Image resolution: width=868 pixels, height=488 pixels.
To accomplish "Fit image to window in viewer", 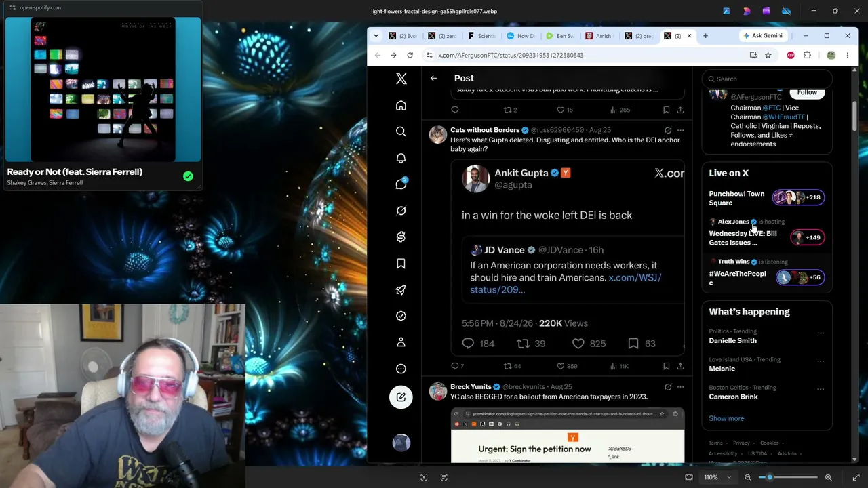I will 689,477.
